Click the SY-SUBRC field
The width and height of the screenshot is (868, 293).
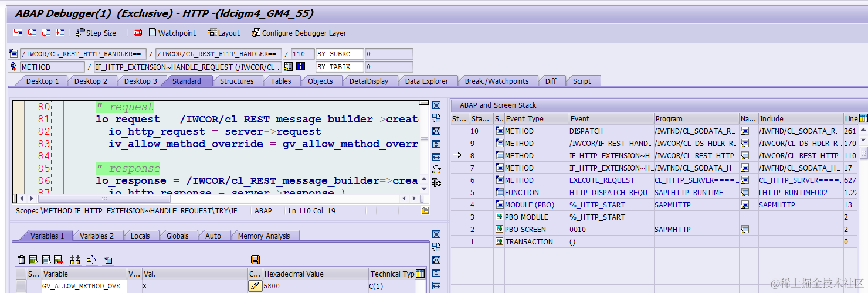(x=340, y=54)
